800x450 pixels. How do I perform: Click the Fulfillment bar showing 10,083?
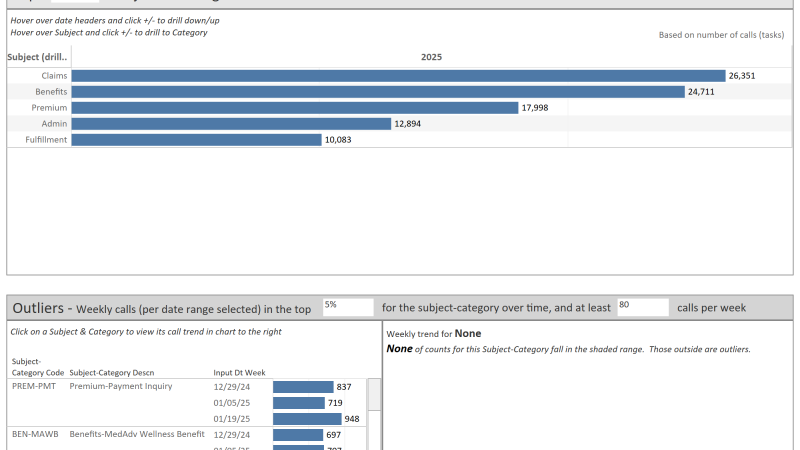click(x=196, y=140)
